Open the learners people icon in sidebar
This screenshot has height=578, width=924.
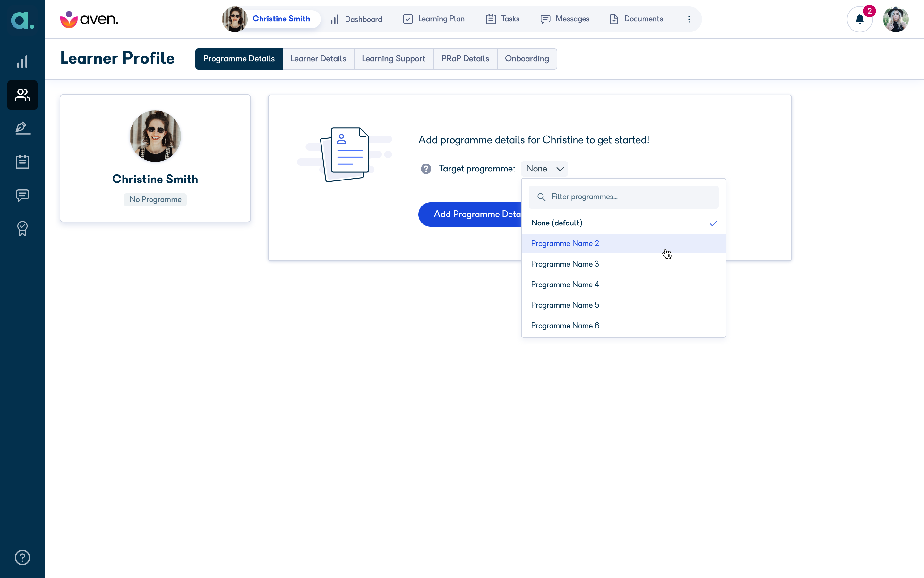click(x=22, y=95)
